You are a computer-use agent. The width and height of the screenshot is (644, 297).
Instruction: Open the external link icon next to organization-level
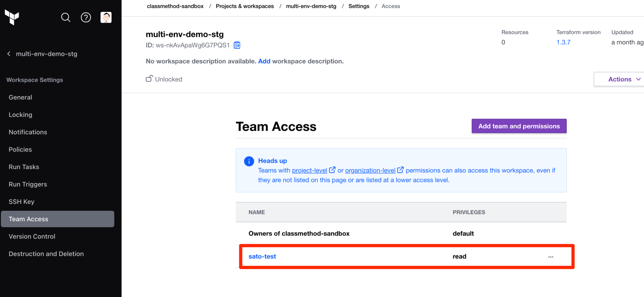click(x=400, y=170)
